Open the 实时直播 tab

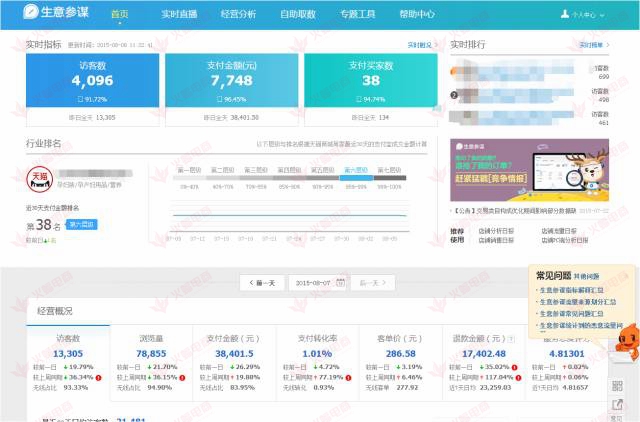(178, 15)
